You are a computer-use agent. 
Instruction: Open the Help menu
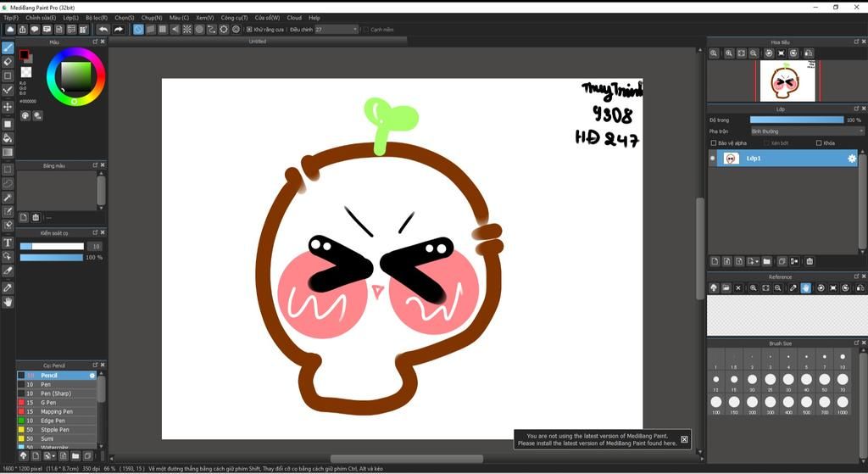pos(314,18)
